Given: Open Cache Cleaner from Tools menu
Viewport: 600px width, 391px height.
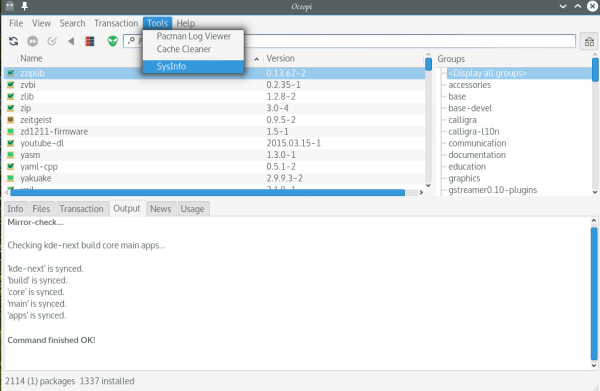Looking at the screenshot, I should (193, 49).
